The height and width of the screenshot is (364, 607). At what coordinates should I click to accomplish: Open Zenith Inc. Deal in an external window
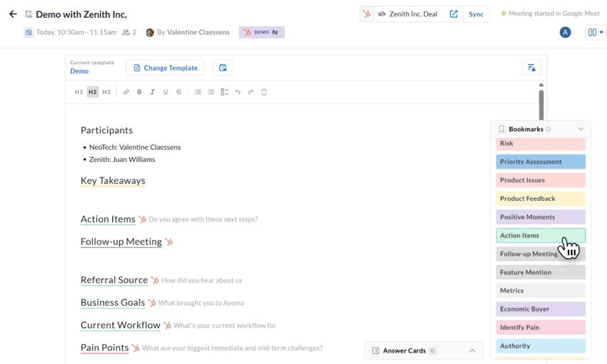(454, 14)
